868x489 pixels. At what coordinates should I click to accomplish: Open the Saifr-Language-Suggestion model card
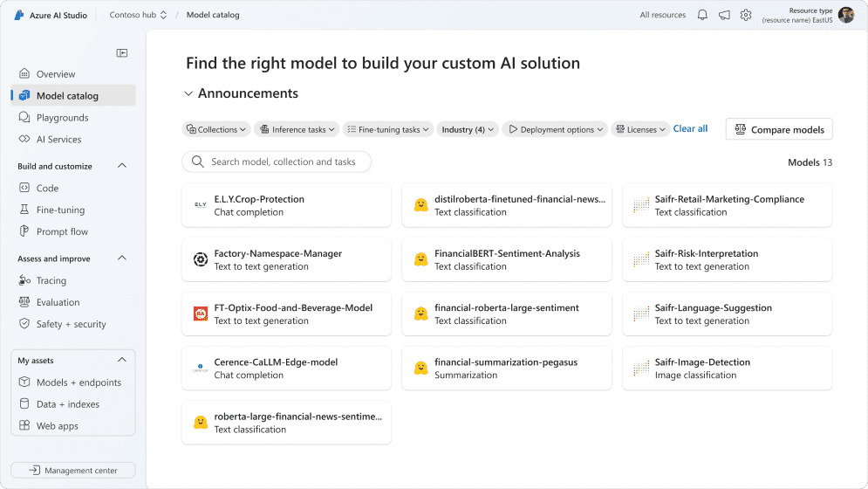point(727,313)
